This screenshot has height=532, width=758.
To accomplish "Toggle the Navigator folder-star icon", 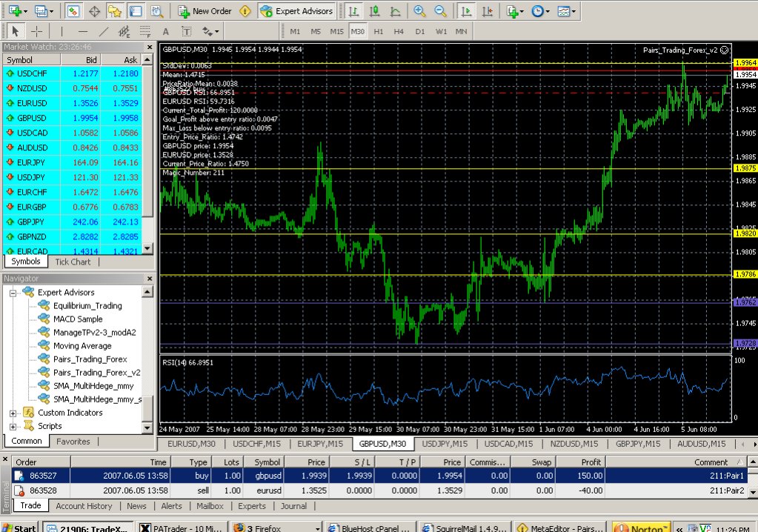I will 115,10.
